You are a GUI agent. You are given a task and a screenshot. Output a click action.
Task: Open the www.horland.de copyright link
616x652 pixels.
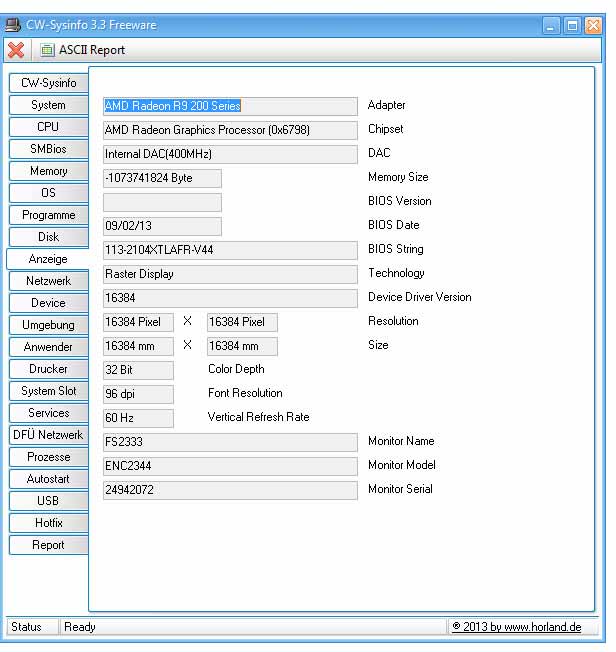point(517,627)
